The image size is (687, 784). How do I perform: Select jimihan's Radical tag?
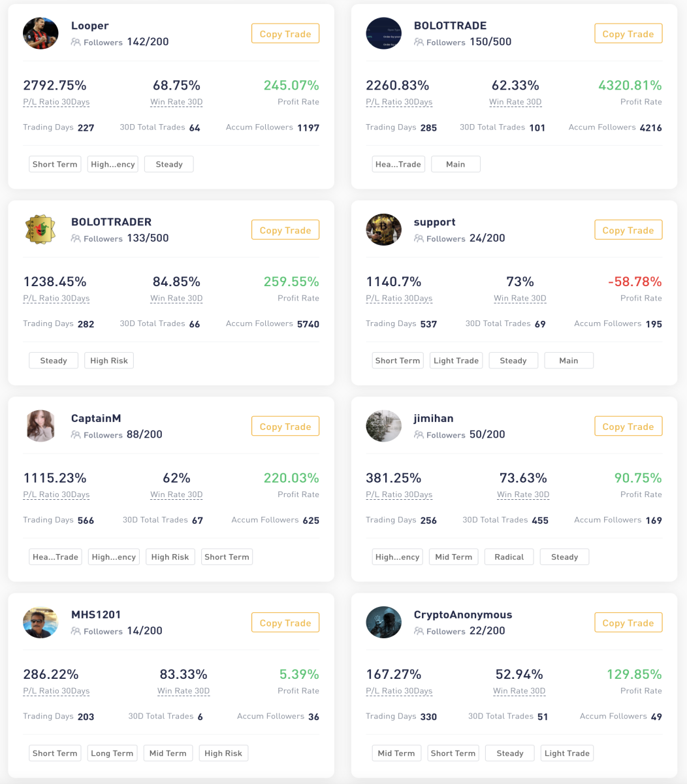pos(509,557)
